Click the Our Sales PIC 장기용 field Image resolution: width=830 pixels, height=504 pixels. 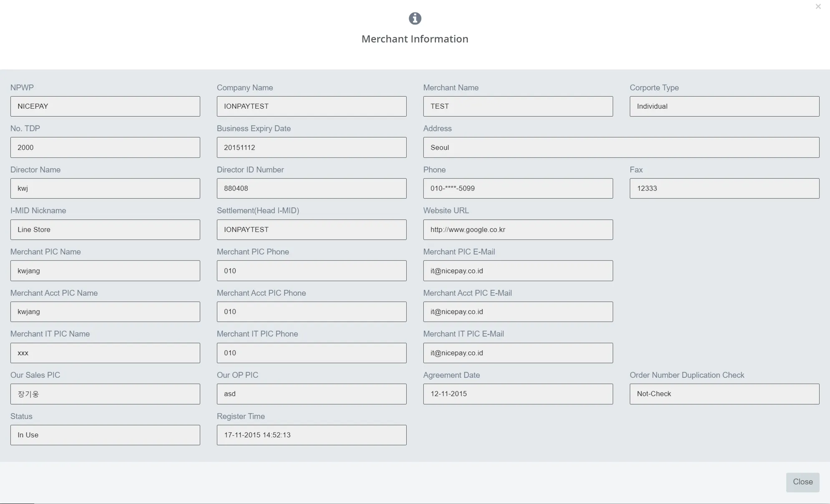[x=105, y=394]
